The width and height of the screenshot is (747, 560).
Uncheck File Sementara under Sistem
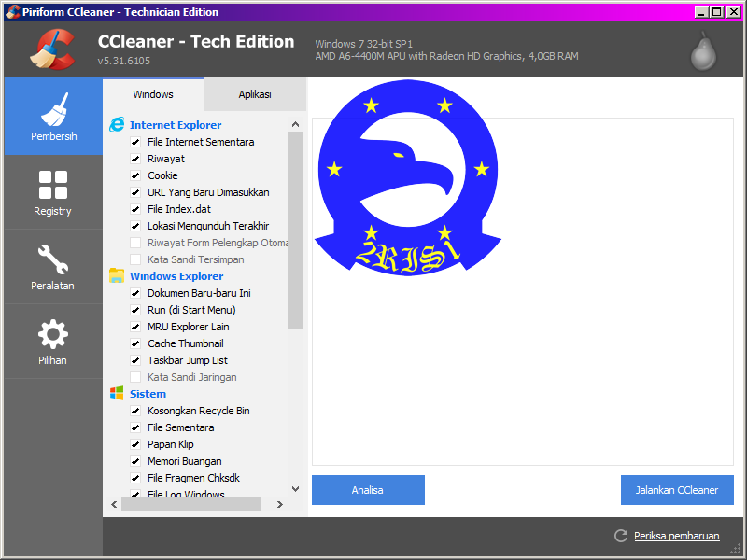[135, 427]
